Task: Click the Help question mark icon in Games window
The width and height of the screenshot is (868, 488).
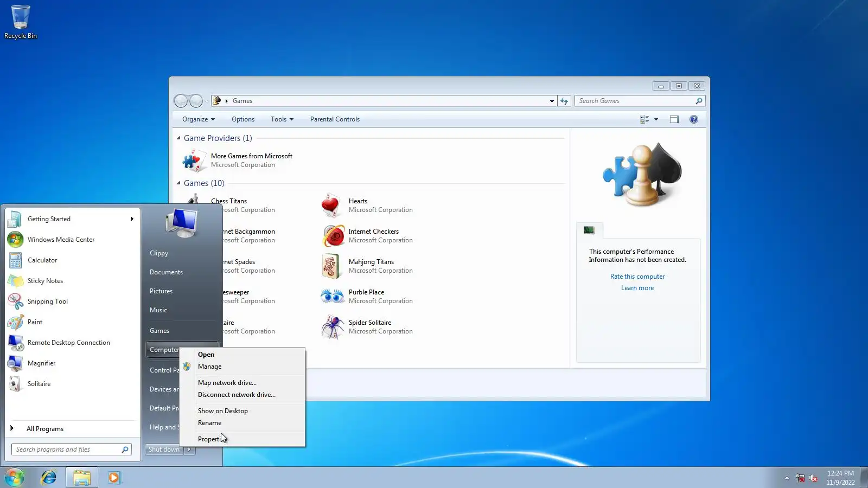Action: [694, 119]
